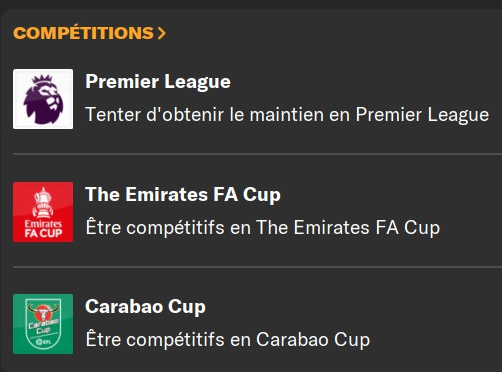The height and width of the screenshot is (372, 502).
Task: Click the 'Être compétitifs en Carabao Cup' text
Action: pyautogui.click(x=228, y=340)
